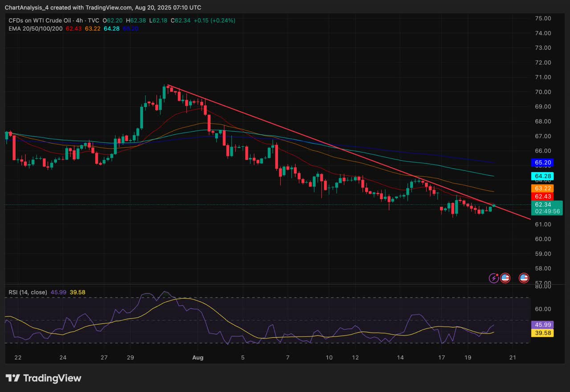
Task: Click the green 62.34 last price label
Action: tap(542, 205)
